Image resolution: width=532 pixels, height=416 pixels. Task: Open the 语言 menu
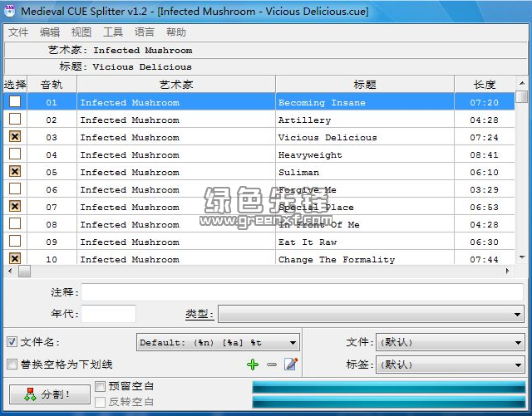145,32
